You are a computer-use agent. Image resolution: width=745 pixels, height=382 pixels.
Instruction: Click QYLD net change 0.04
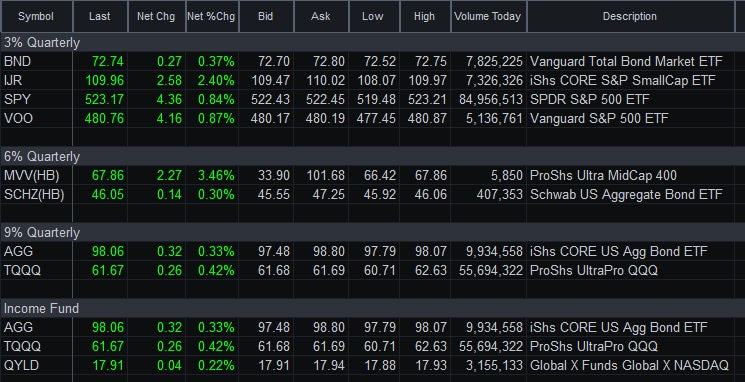click(x=169, y=365)
